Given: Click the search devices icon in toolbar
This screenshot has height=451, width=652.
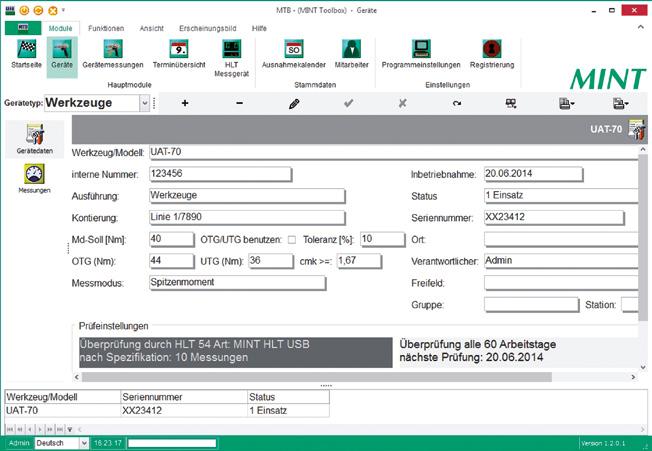Looking at the screenshot, I should pos(511,103).
